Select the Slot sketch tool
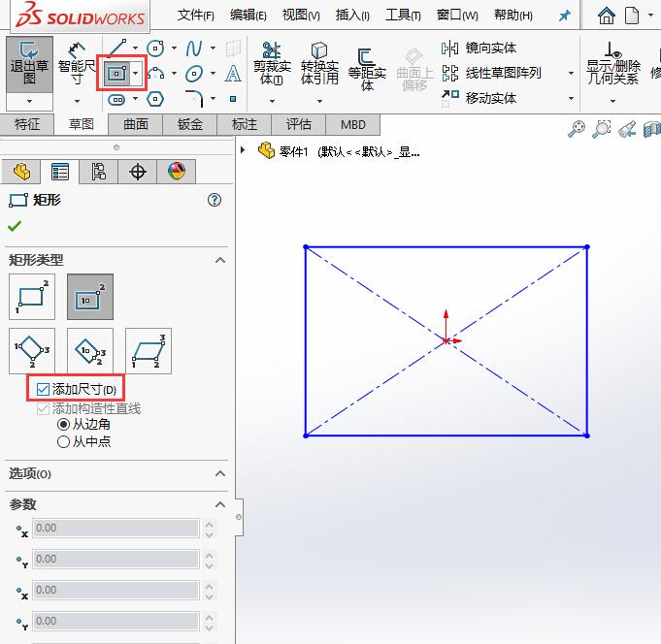661x644 pixels. coord(116,99)
